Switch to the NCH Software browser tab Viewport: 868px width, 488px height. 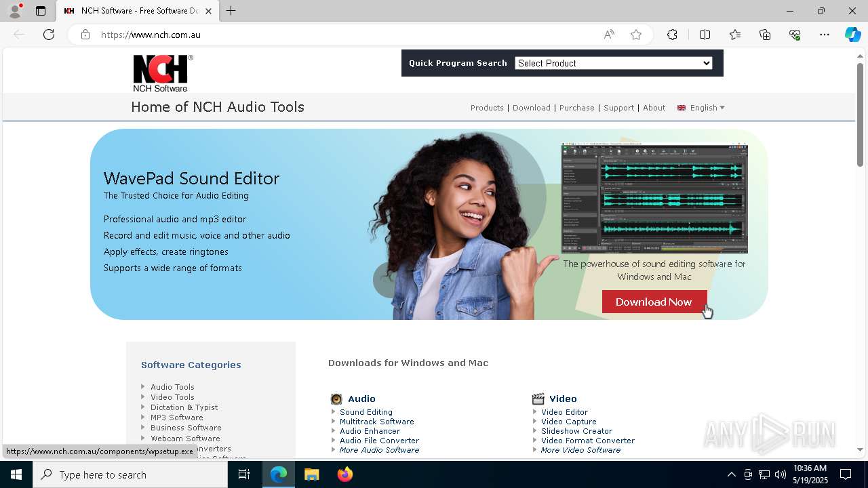138,11
